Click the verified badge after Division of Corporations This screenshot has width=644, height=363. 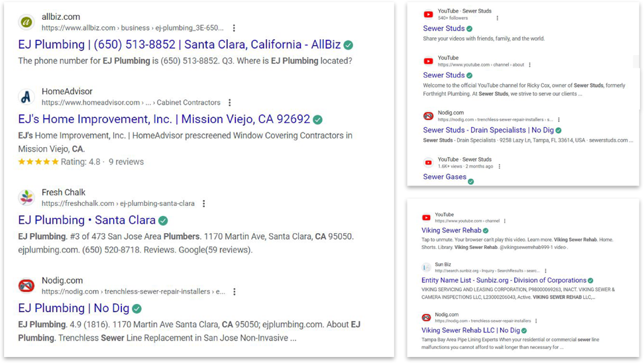click(x=590, y=280)
